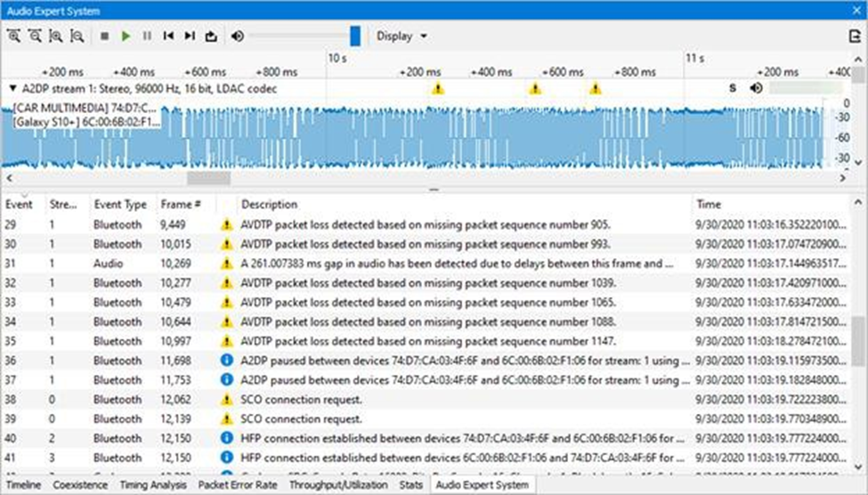
Task: Click the event list vertical scrollbar thumb
Action: click(858, 341)
